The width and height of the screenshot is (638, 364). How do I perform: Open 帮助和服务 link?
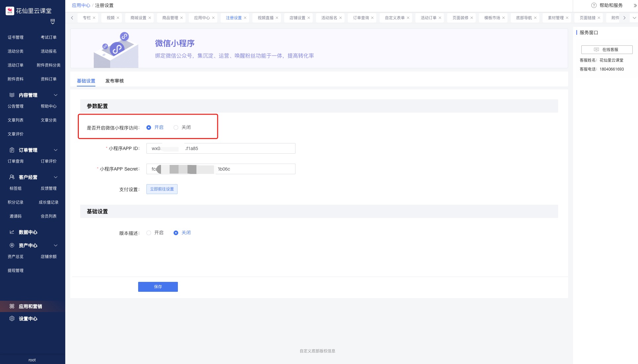[x=611, y=5]
